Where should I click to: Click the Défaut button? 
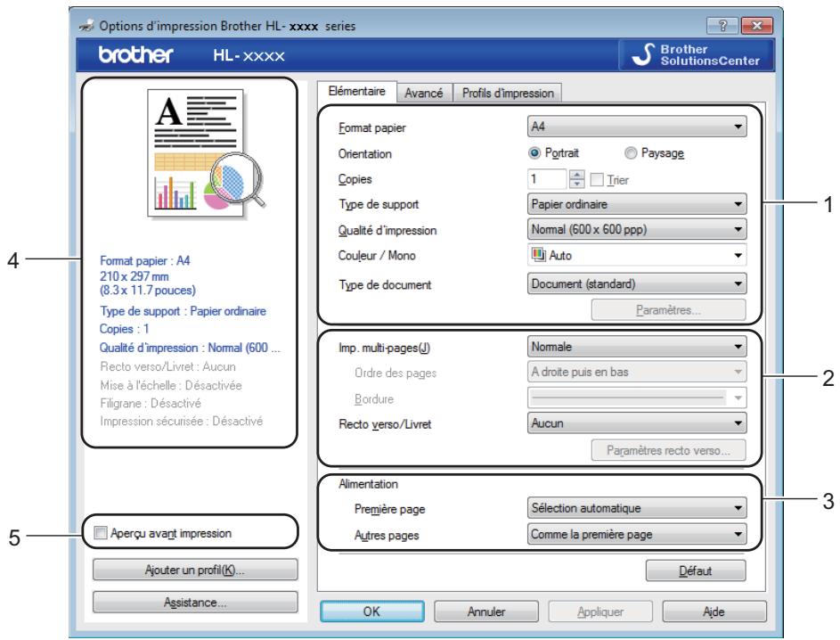[x=696, y=570]
